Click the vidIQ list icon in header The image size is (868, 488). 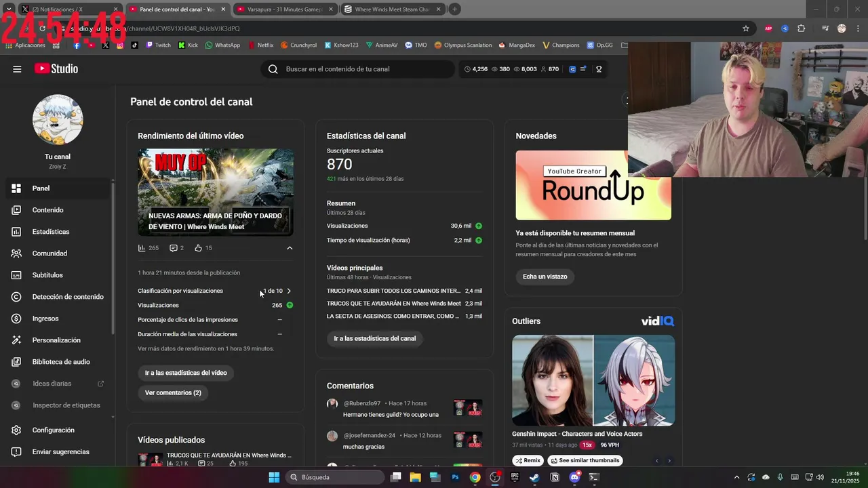(583, 69)
